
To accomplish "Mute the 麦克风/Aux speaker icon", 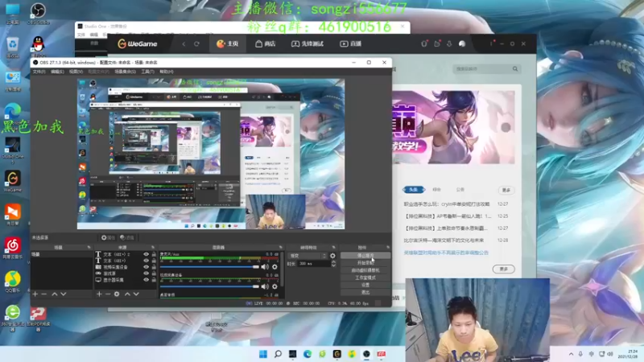I will click(x=265, y=267).
